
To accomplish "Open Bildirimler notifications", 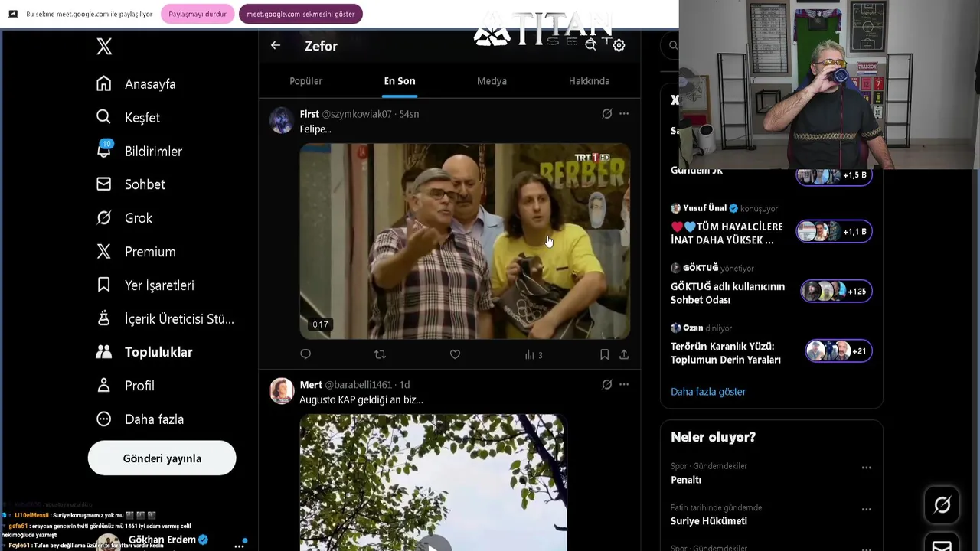I will click(x=139, y=151).
